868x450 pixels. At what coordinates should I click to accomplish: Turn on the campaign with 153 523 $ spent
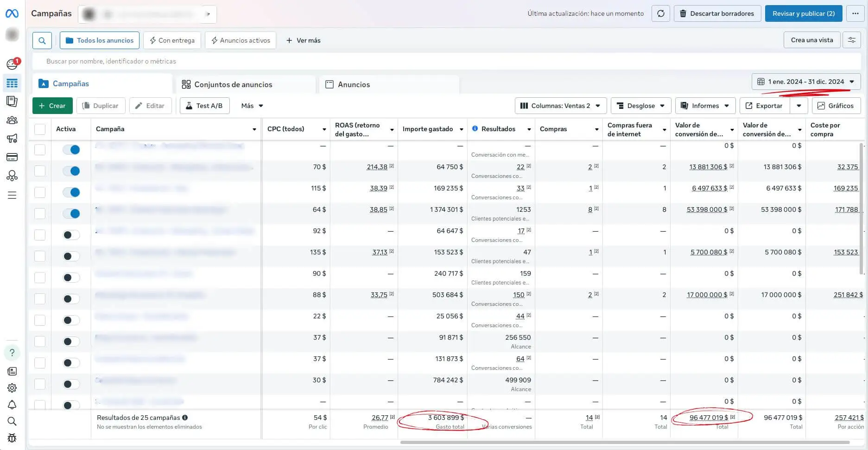[71, 256]
